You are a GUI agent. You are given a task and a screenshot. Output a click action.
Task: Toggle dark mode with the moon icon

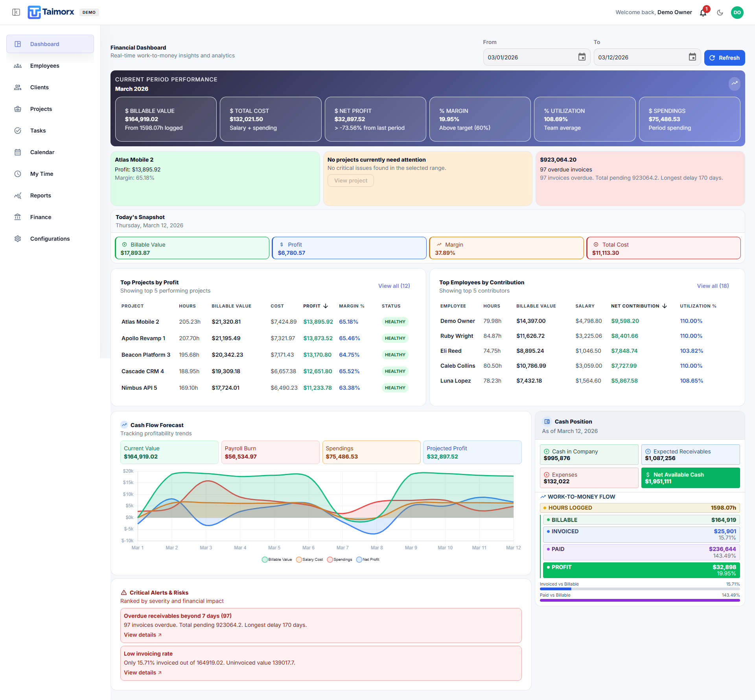[x=720, y=12]
